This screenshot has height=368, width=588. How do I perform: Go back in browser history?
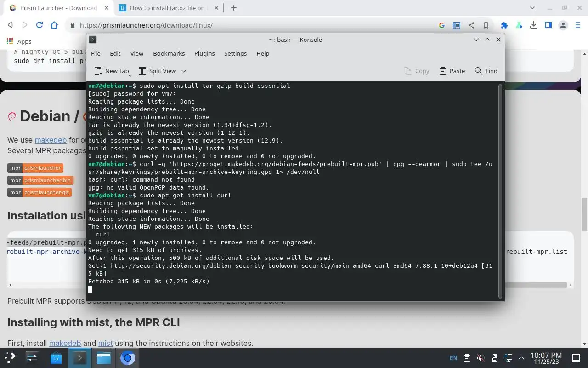click(x=11, y=25)
